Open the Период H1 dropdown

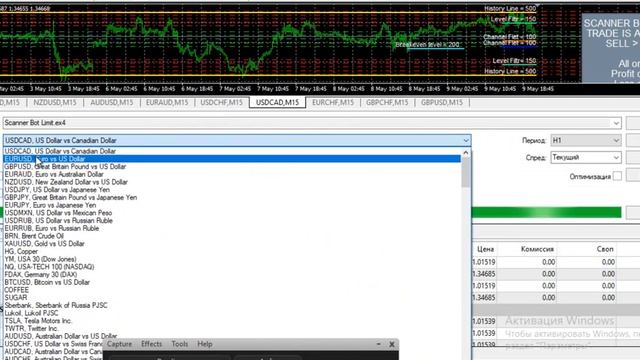click(x=586, y=140)
